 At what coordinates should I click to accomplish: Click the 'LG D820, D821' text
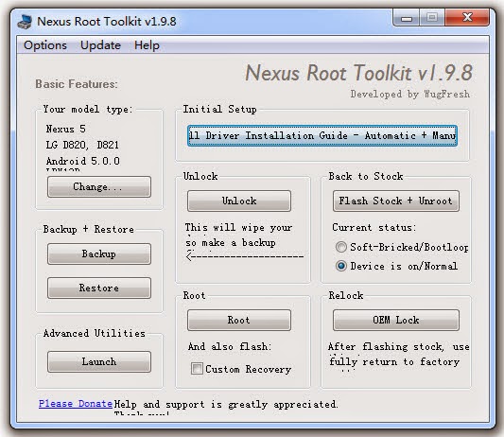click(82, 145)
